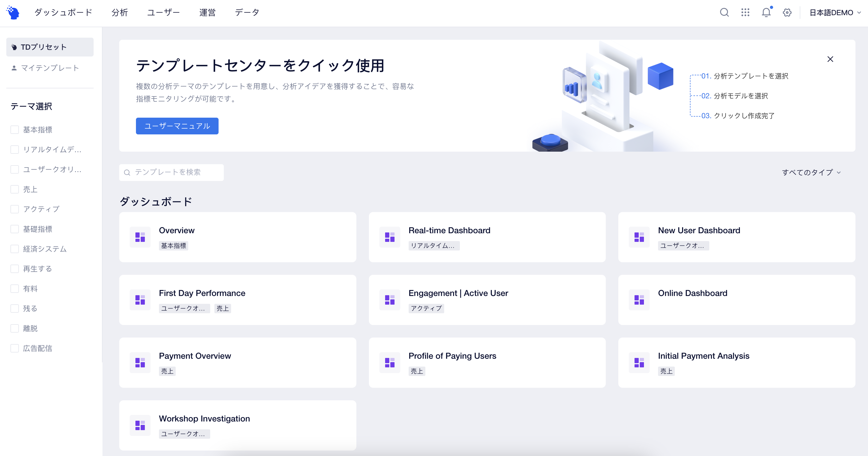Click the アクティブ tag on Engagement card
The height and width of the screenshot is (456, 868).
pyautogui.click(x=426, y=308)
